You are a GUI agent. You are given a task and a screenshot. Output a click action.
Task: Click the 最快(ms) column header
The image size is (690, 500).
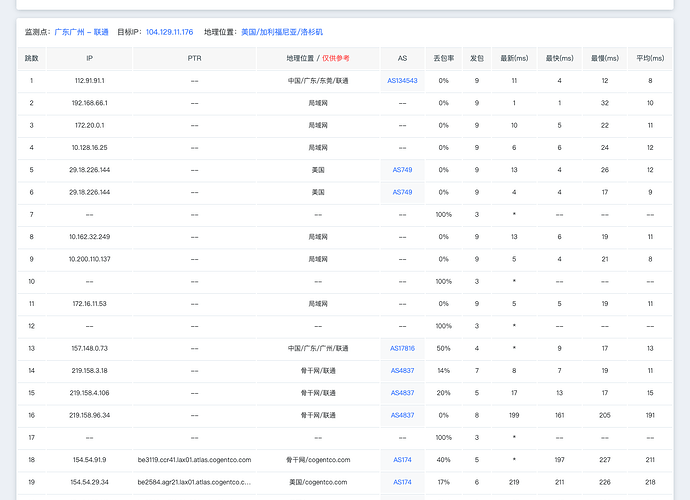pos(559,58)
